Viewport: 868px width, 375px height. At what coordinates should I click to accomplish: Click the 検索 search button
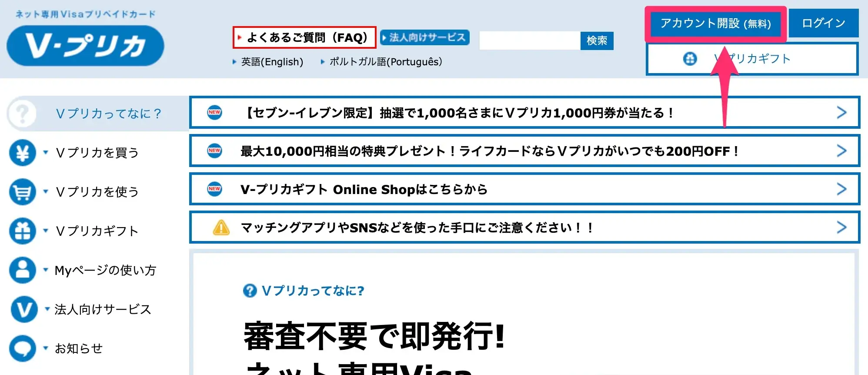tap(597, 40)
